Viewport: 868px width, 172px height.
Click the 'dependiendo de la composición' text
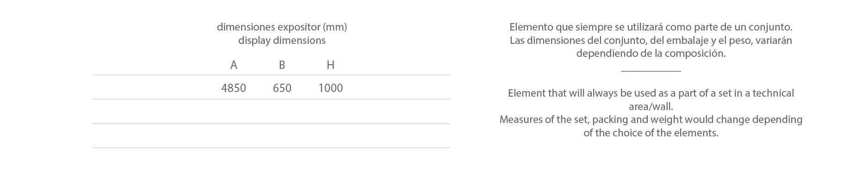651,54
